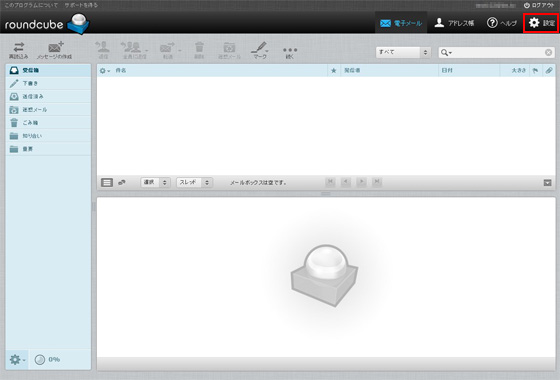Sort messages by 大きさ size column
This screenshot has height=380, width=560.
pyautogui.click(x=519, y=70)
